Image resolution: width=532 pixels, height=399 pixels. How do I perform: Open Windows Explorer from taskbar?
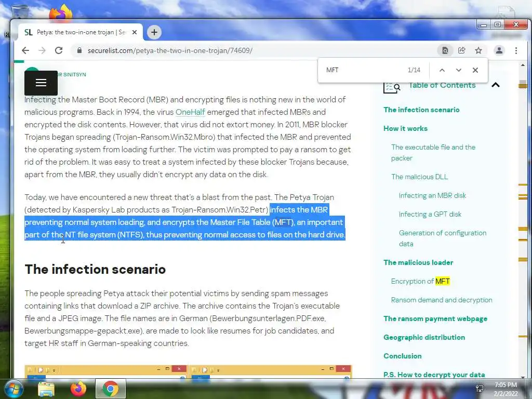46,389
